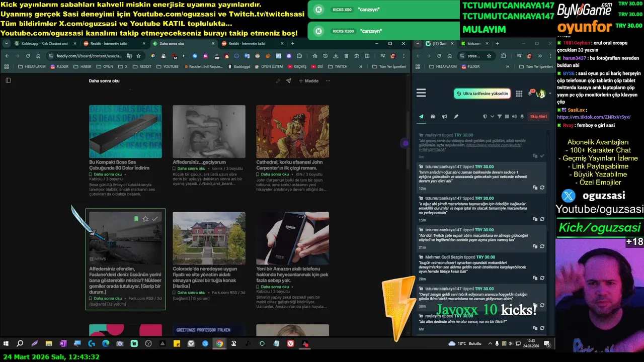Open 'Colorado'da neredeyse uygun fiyatlı' article title
This screenshot has height=362, width=644.
coord(205,278)
